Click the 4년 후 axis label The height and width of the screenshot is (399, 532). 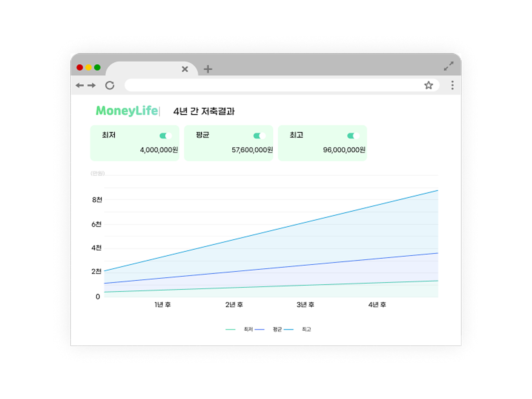click(x=377, y=305)
